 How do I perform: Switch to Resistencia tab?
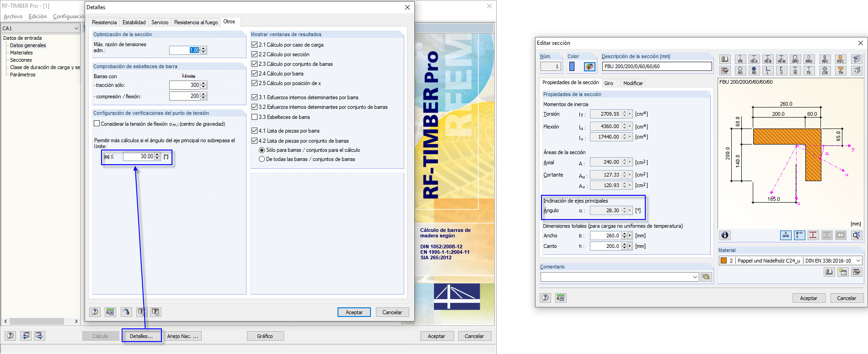tap(104, 22)
